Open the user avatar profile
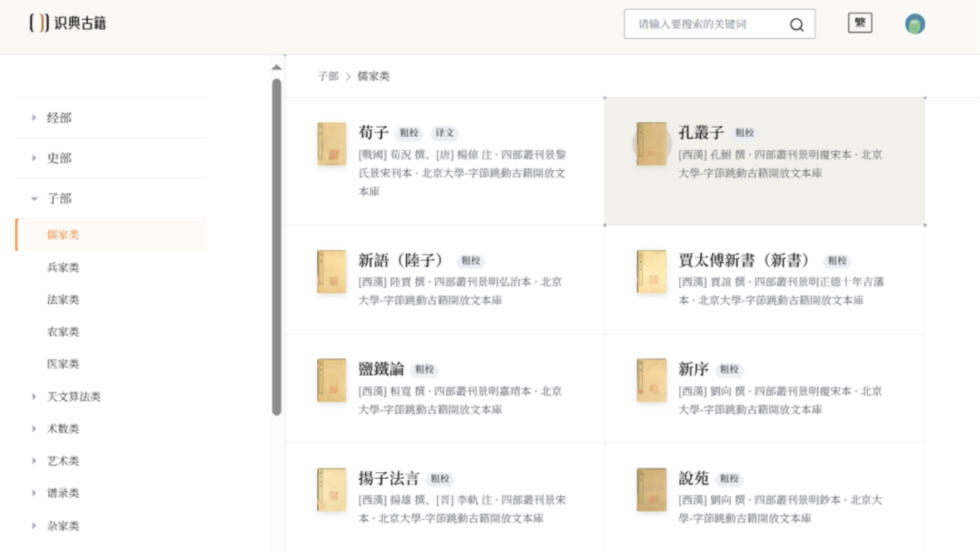This screenshot has height=551, width=980. point(914,24)
